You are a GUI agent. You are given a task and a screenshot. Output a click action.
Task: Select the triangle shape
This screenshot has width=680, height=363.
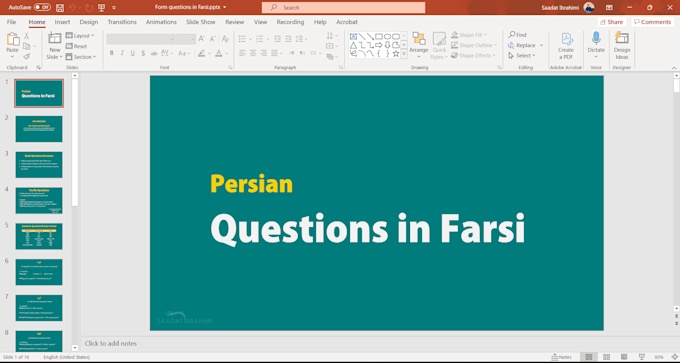click(353, 45)
